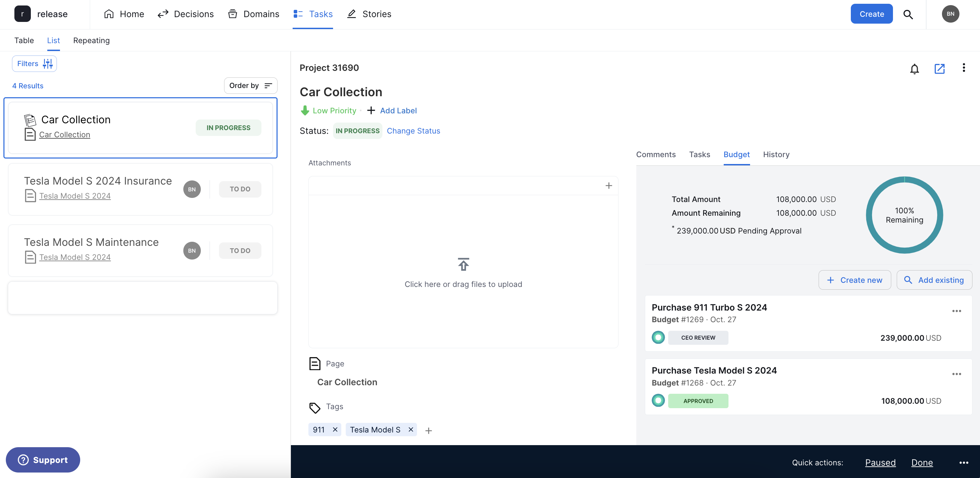Remove the 911 tag
The width and height of the screenshot is (980, 478).
(x=335, y=429)
